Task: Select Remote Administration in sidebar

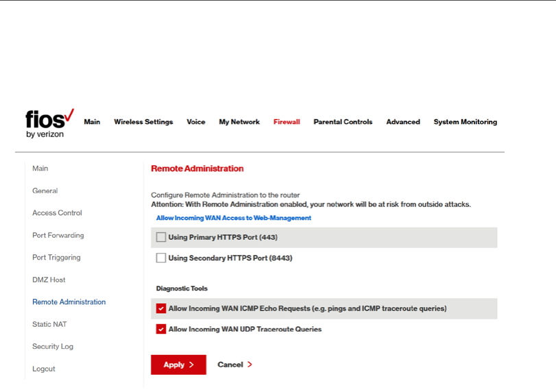Action: point(69,302)
